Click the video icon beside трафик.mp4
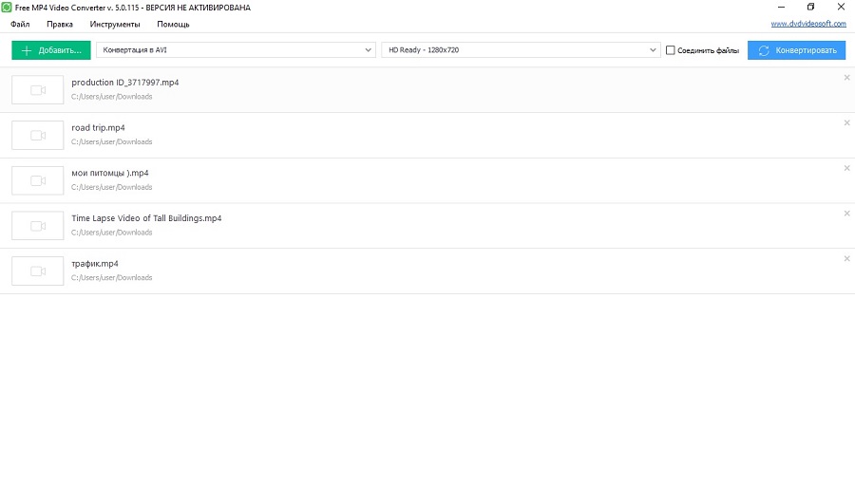 point(38,271)
